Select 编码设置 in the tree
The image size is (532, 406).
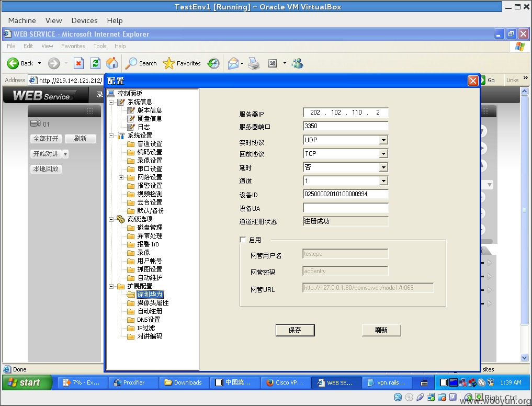(150, 152)
